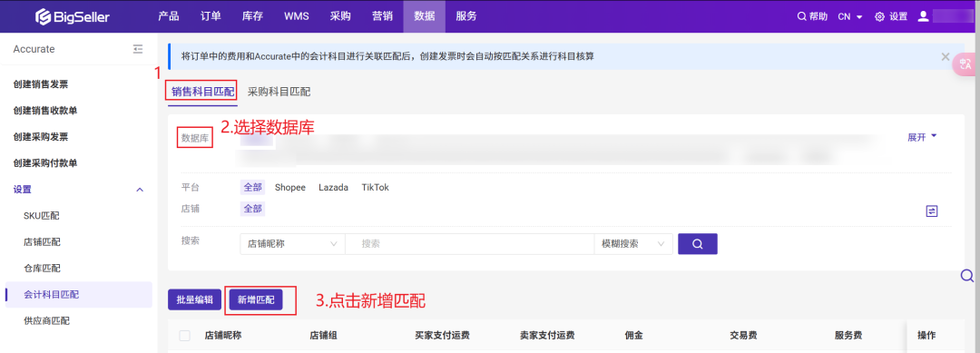Open the WMS top menu
Viewport: 980px width, 353px height.
(296, 16)
